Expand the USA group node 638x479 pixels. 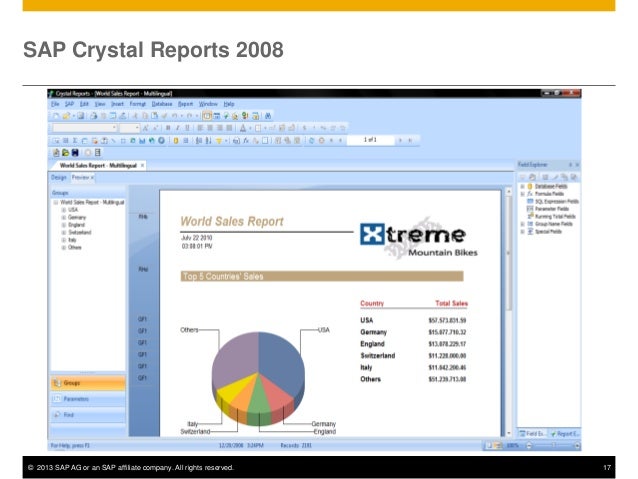coord(64,210)
